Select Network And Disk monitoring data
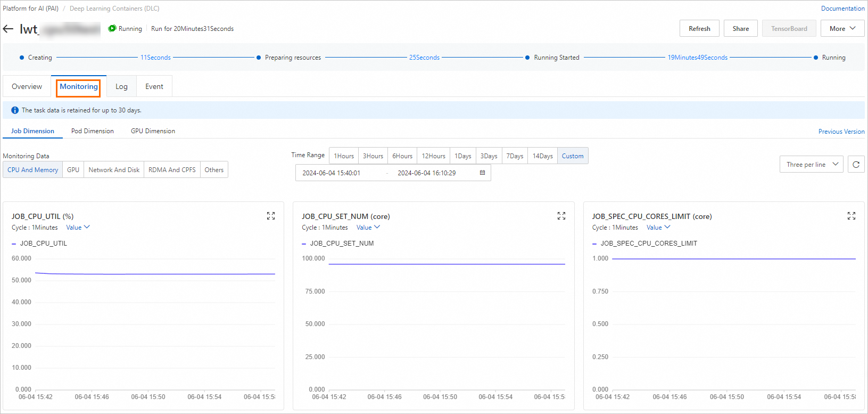The width and height of the screenshot is (868, 414). click(x=114, y=170)
